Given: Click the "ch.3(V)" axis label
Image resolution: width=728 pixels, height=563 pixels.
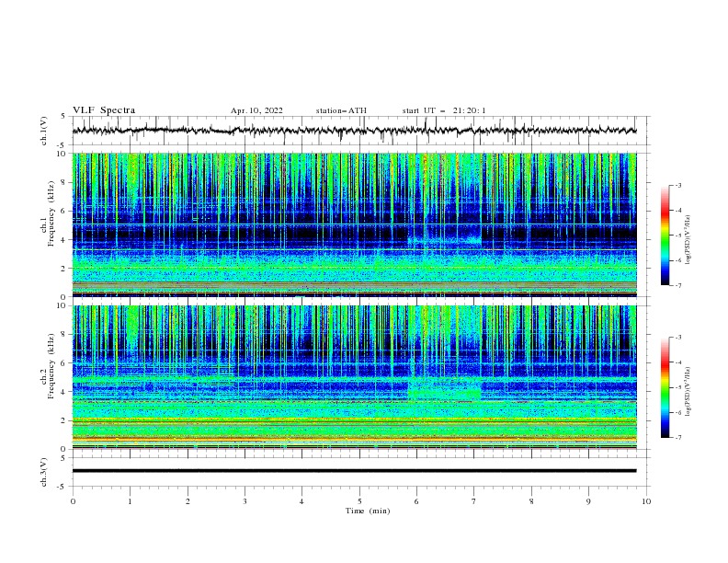Looking at the screenshot, I should (x=44, y=472).
